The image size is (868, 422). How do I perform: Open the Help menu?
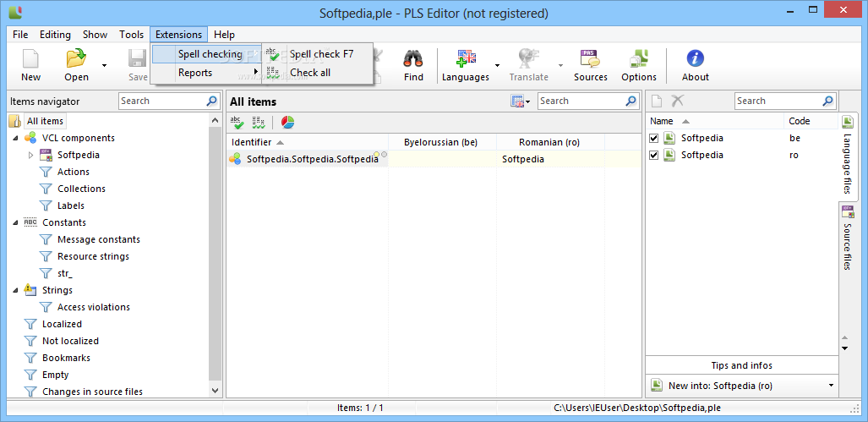click(224, 35)
